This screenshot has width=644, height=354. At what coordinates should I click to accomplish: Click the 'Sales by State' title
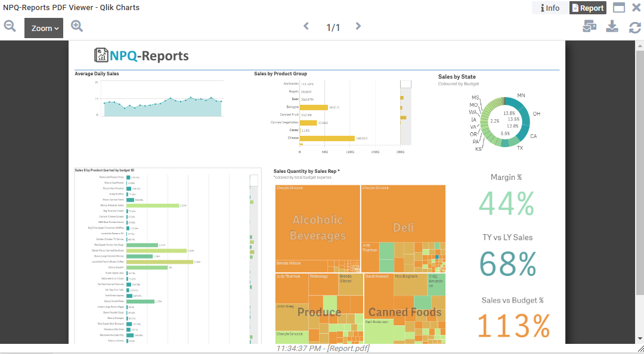457,77
